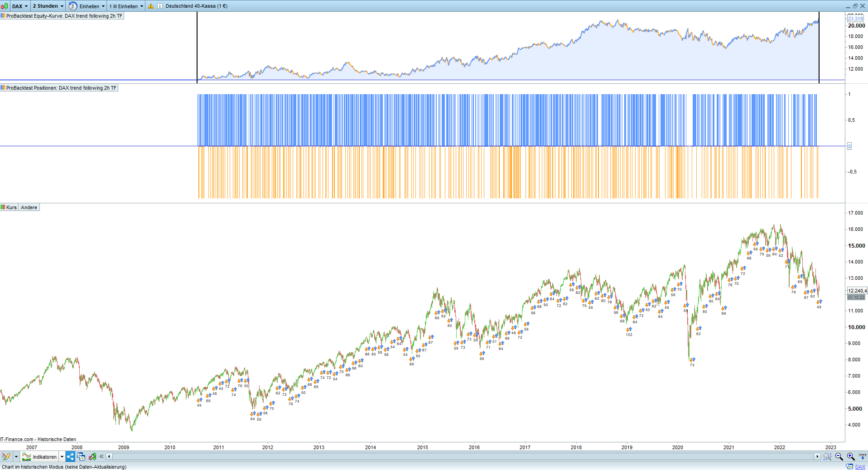Click the share chart icon
Viewport: 868px width, 470px height.
(70, 456)
